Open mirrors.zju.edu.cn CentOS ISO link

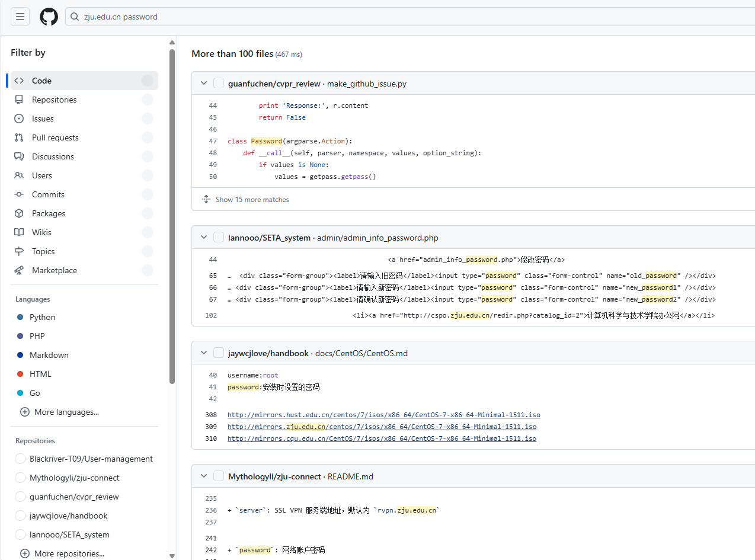[x=382, y=427]
